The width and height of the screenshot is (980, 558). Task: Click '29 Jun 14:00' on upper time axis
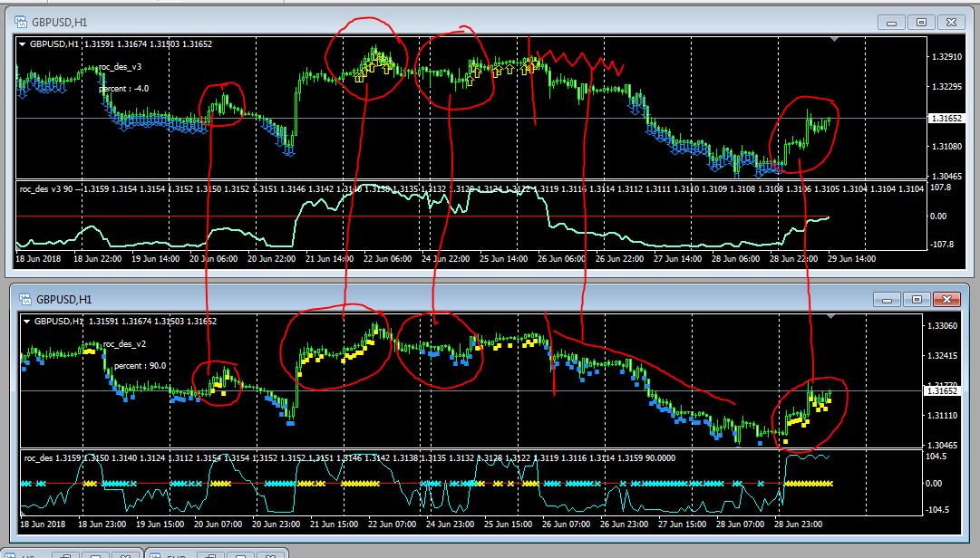point(851,258)
